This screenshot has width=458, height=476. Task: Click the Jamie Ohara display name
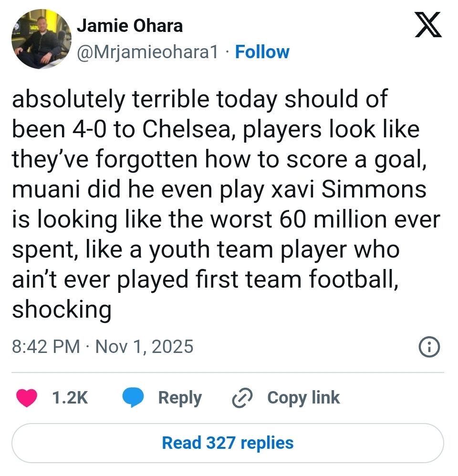(x=130, y=26)
